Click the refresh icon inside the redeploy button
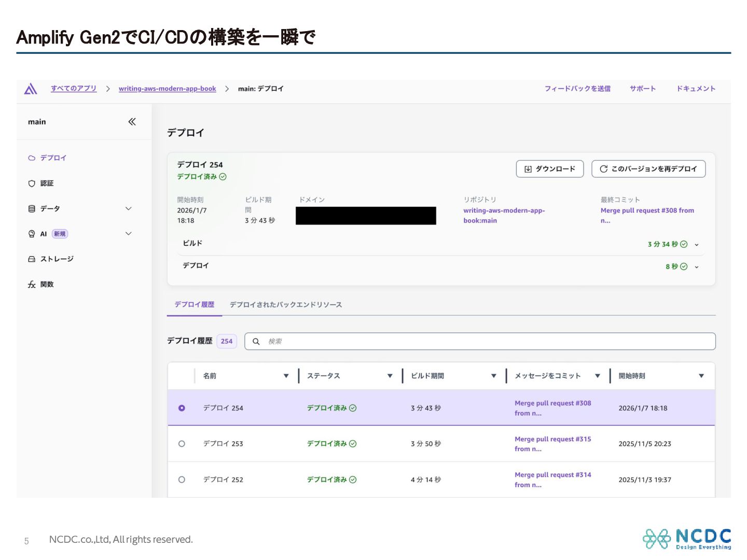The image size is (747, 560). pos(604,169)
